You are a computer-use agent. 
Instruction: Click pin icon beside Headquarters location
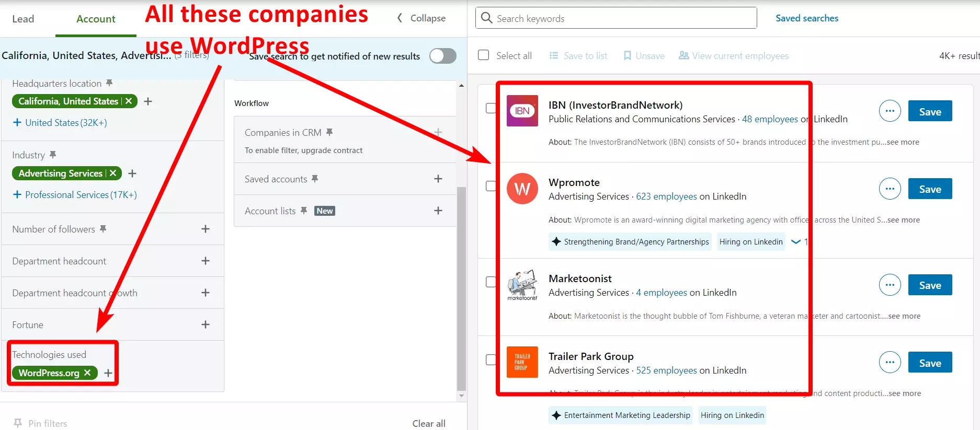pos(109,83)
